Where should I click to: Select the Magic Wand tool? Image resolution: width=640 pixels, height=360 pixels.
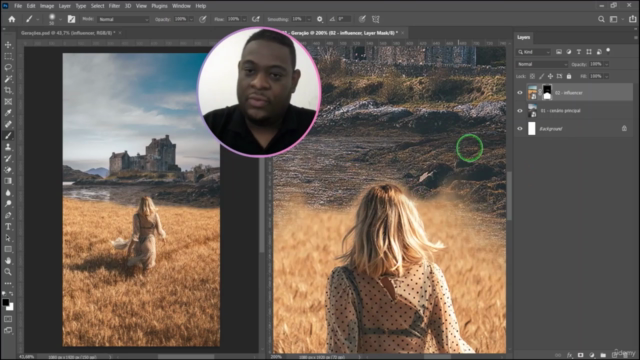(8, 79)
